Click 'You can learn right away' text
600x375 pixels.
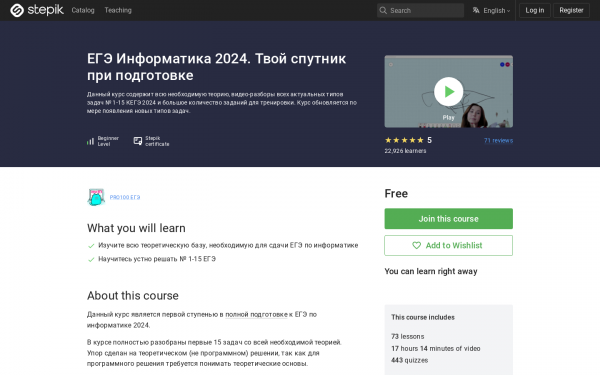[431, 271]
